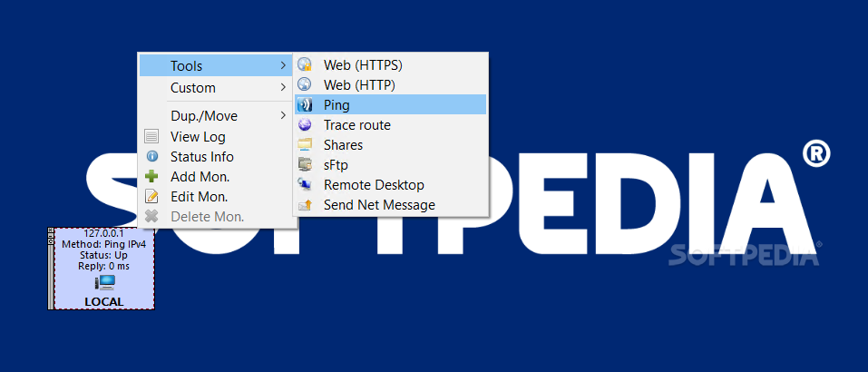Click the small refresh button on LOCAL monitor
The width and height of the screenshot is (868, 372).
coord(51,241)
